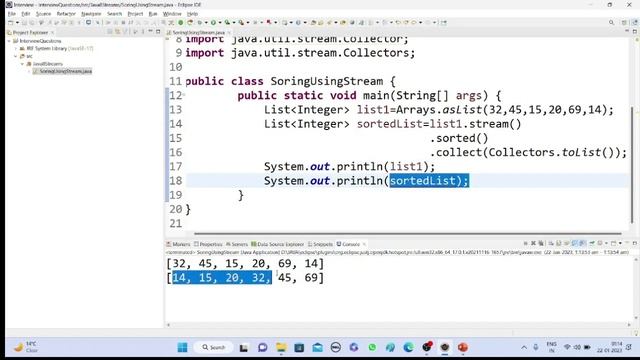640x360 pixels.
Task: Toggle show console when standard error changes
Action: [582, 243]
